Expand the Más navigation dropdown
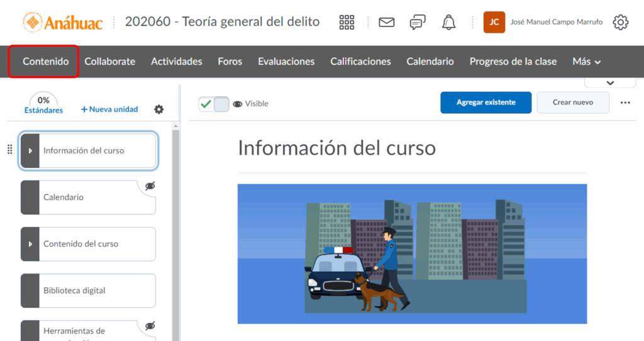 point(586,62)
